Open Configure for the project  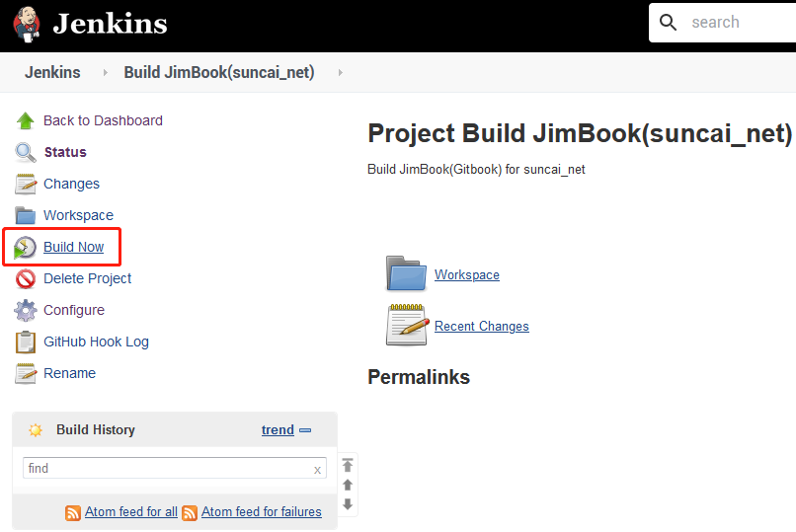coord(74,310)
